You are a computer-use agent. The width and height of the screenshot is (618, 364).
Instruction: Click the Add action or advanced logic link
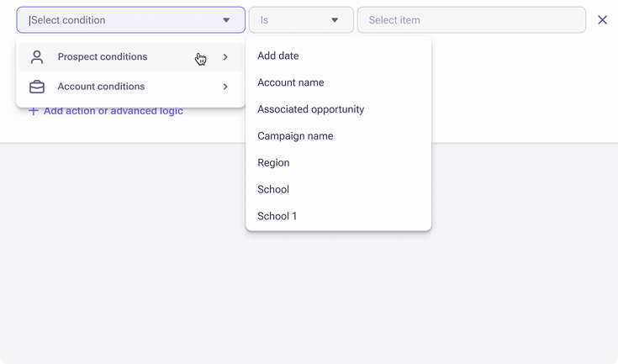[113, 111]
